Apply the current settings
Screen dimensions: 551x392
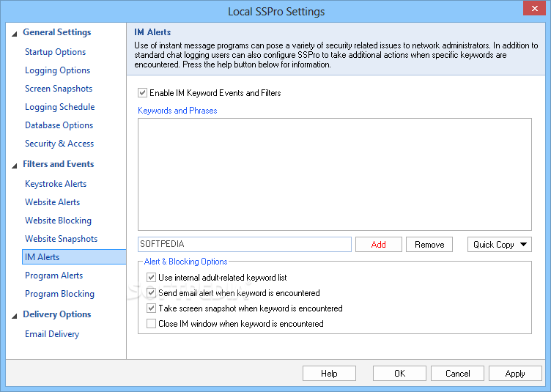(515, 374)
